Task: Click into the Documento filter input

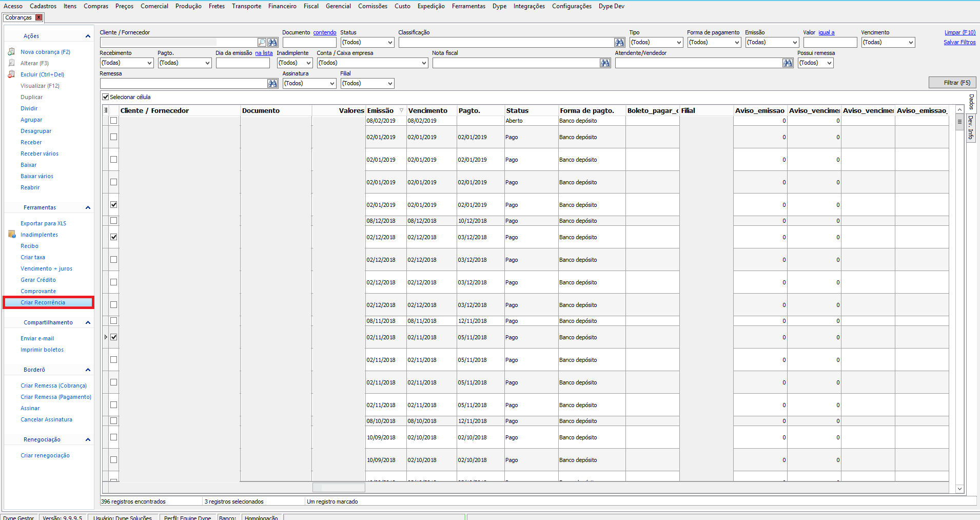Action: [x=309, y=42]
